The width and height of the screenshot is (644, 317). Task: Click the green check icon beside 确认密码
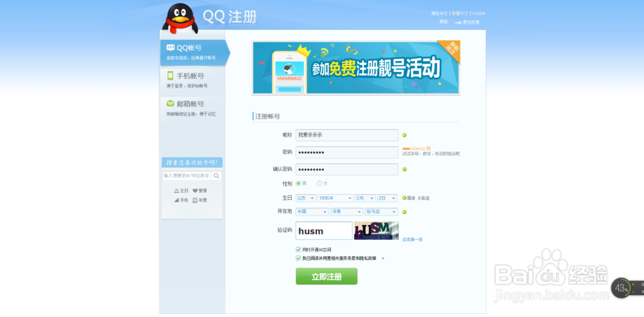(404, 169)
